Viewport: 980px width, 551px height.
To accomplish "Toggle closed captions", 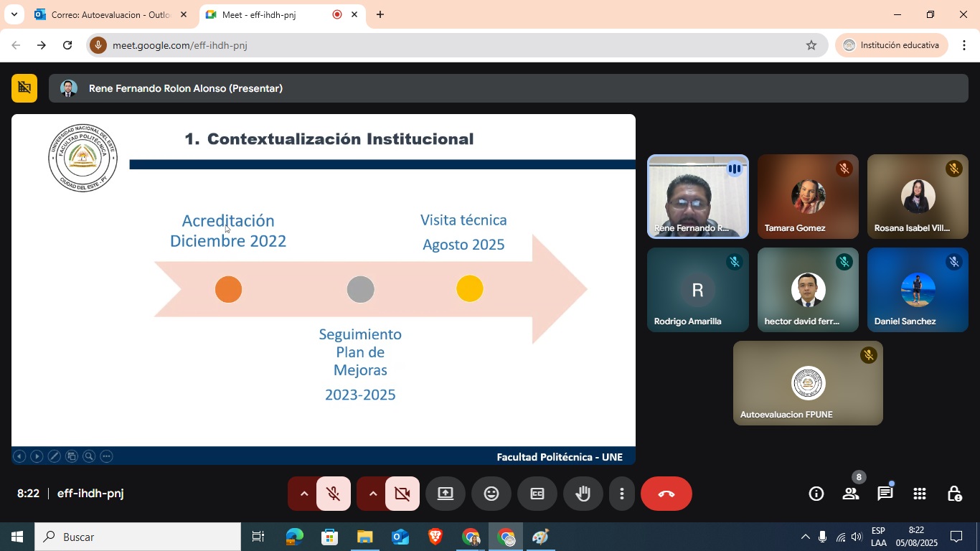I will pyautogui.click(x=537, y=494).
